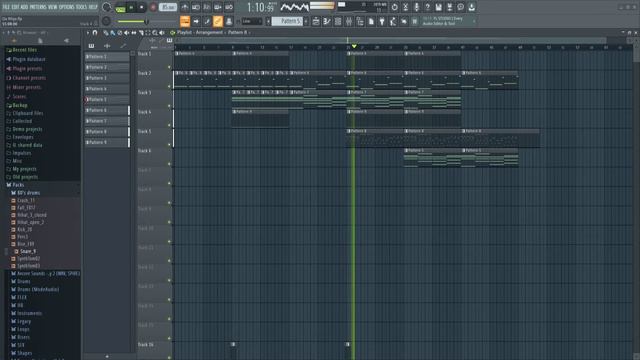Click the browser view icon in toolbar
The width and height of the screenshot is (640, 360).
pos(360,21)
